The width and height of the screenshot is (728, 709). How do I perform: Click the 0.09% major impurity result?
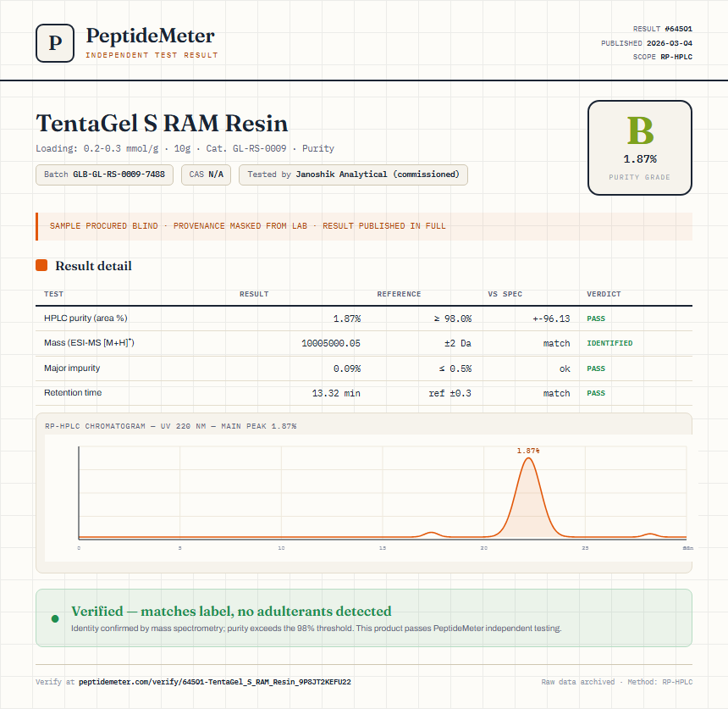tap(347, 368)
